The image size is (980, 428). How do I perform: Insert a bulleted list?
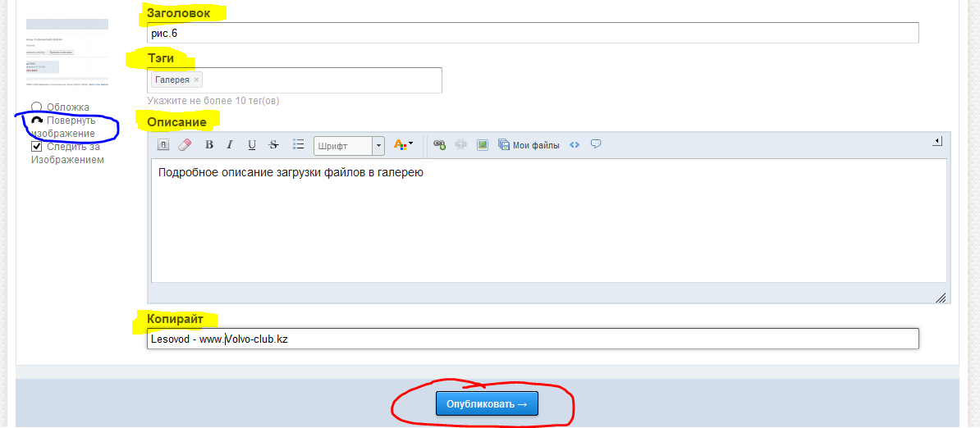[299, 145]
